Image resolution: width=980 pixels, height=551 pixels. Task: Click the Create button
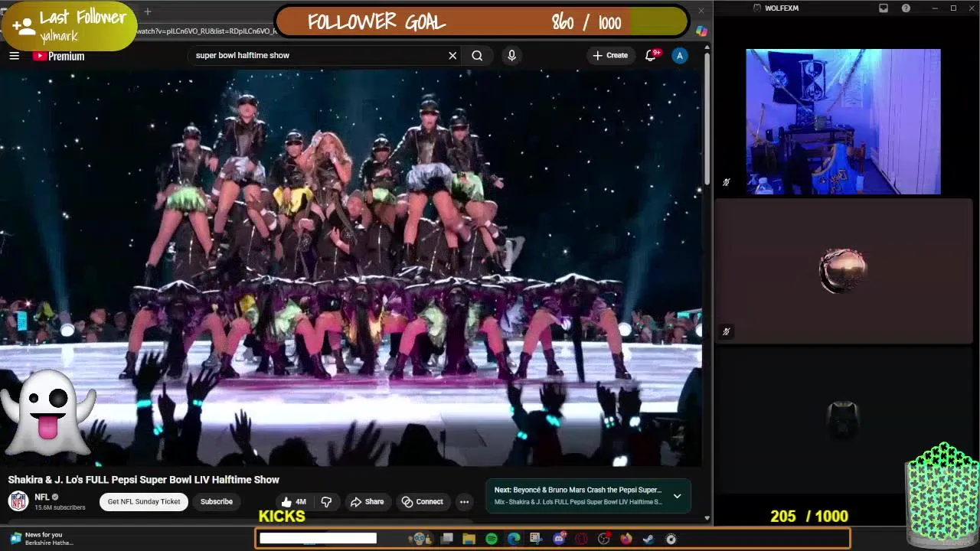(x=610, y=55)
